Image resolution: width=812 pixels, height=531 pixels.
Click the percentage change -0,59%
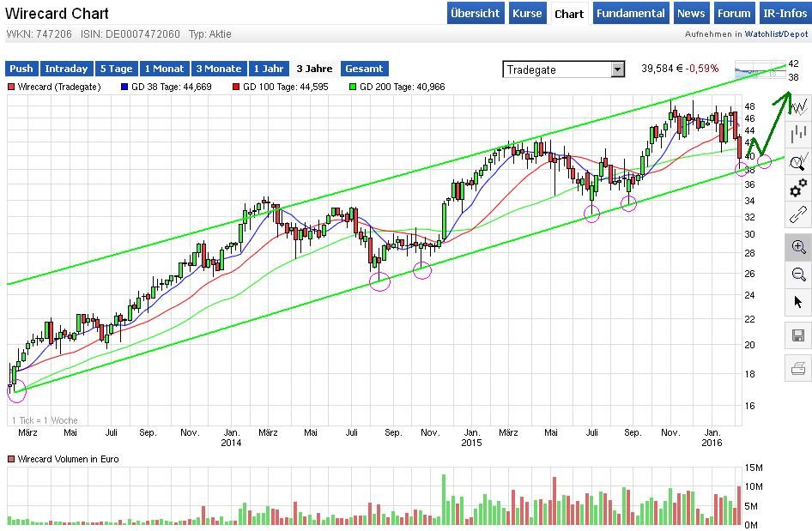[x=701, y=69]
